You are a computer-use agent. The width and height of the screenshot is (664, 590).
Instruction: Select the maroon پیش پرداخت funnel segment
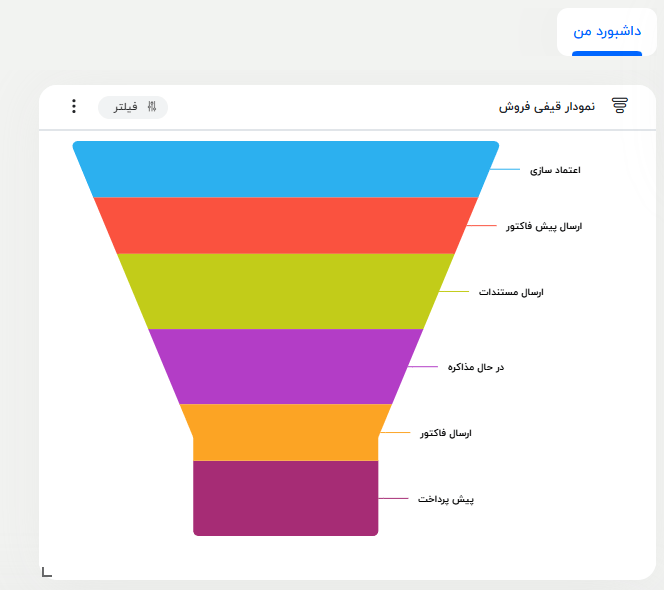(285, 497)
